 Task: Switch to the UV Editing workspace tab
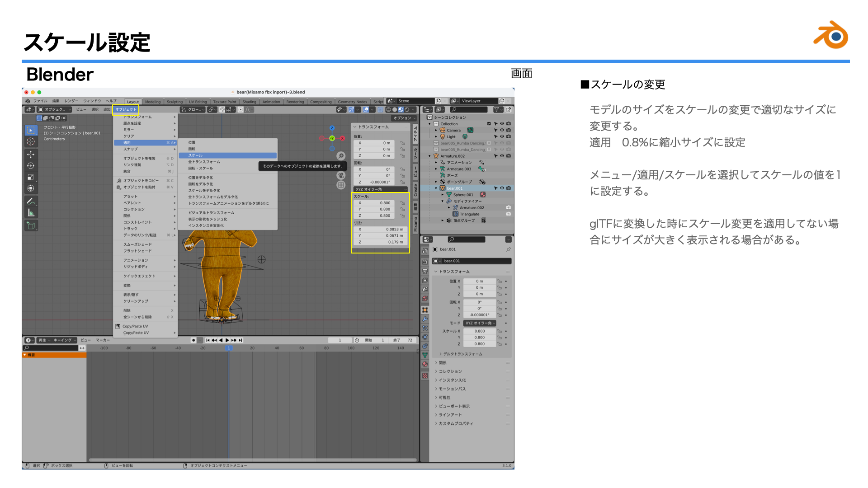tap(198, 102)
